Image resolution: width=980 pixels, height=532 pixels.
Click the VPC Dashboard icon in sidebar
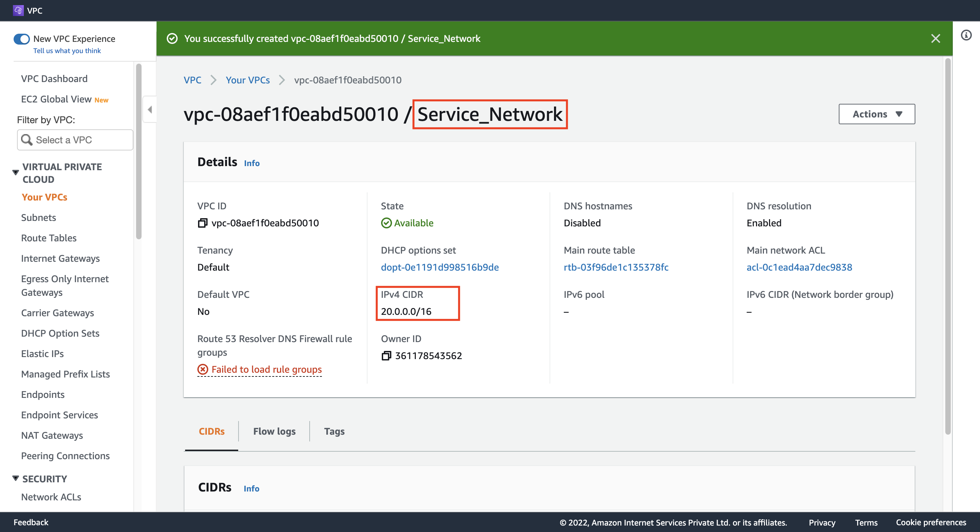click(x=54, y=77)
